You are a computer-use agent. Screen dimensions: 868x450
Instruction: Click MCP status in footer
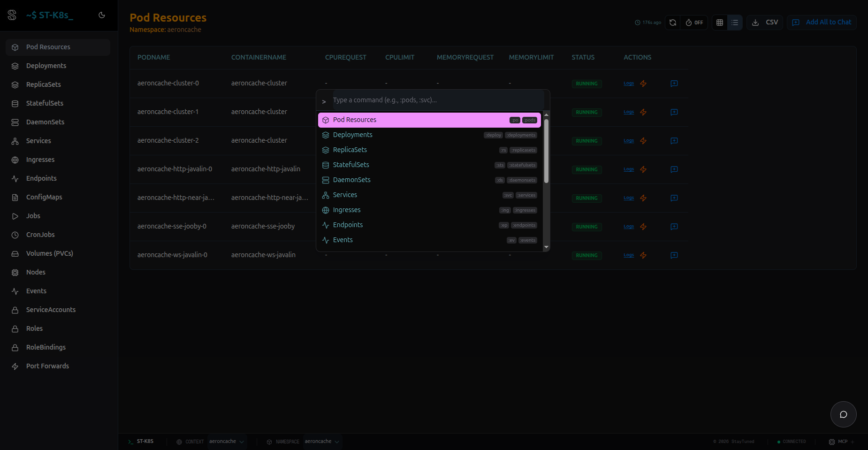pos(842,442)
